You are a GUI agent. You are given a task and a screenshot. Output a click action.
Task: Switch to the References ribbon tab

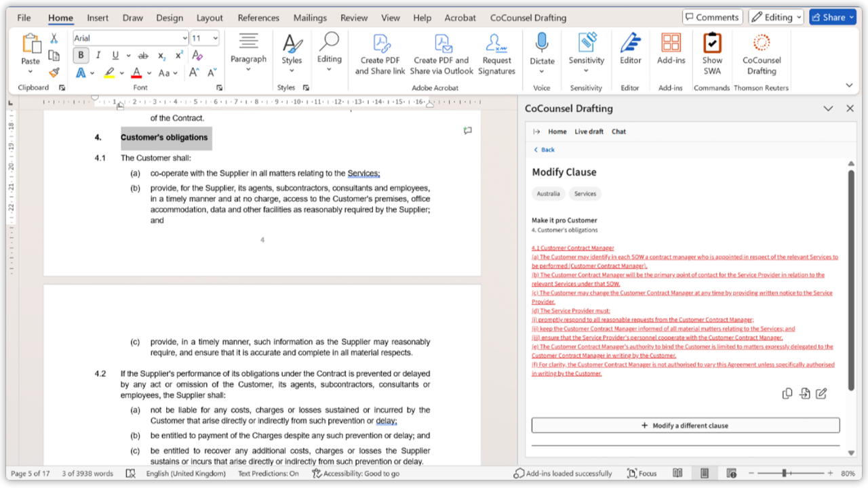258,18
